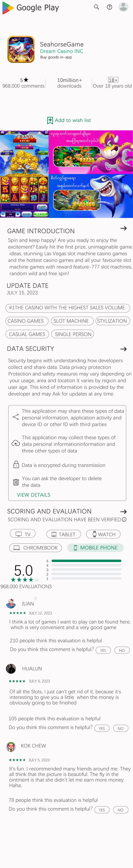133x868 pixels.
Task: Click the bookmark Add to wish list icon
Action: tap(50, 121)
